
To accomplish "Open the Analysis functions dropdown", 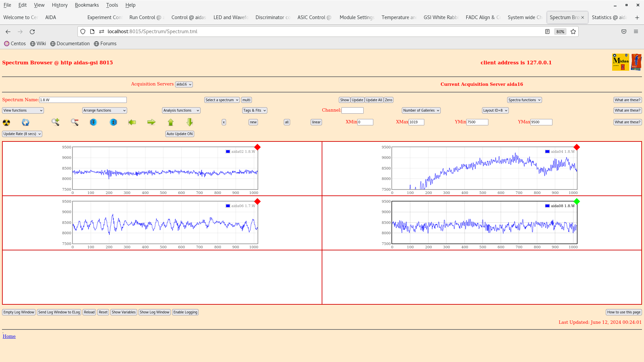I will pyautogui.click(x=181, y=110).
